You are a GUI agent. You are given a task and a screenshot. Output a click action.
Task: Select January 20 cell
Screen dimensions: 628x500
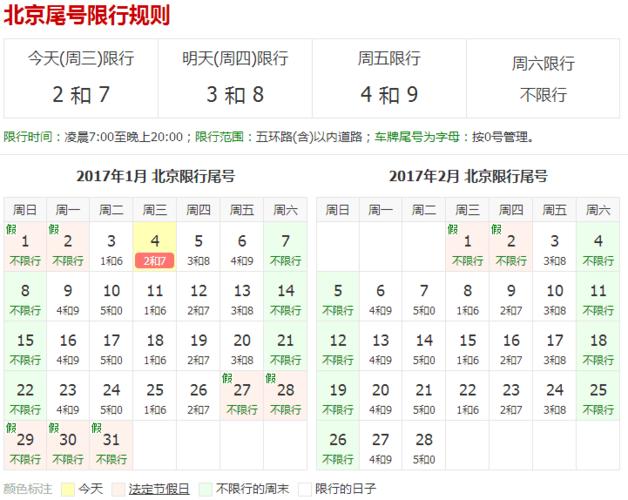242,346
